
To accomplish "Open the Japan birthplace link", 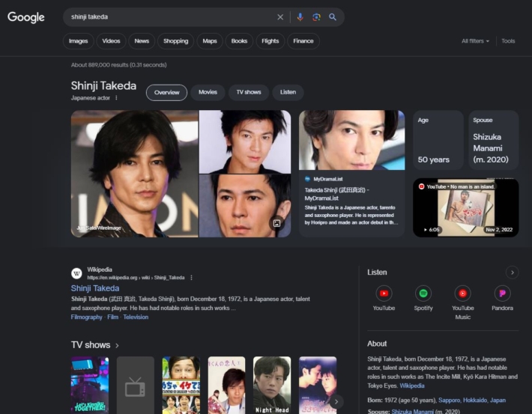I will (x=498, y=400).
